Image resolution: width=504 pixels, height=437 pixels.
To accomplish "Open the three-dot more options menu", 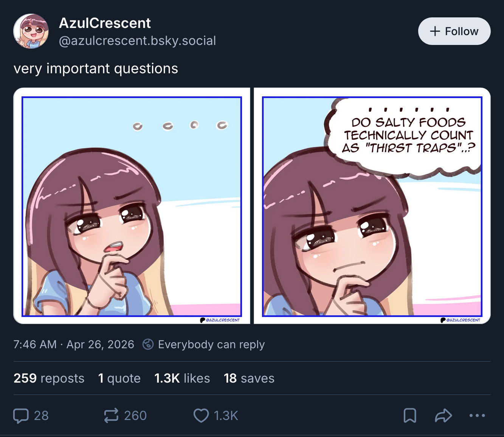I will (x=477, y=415).
